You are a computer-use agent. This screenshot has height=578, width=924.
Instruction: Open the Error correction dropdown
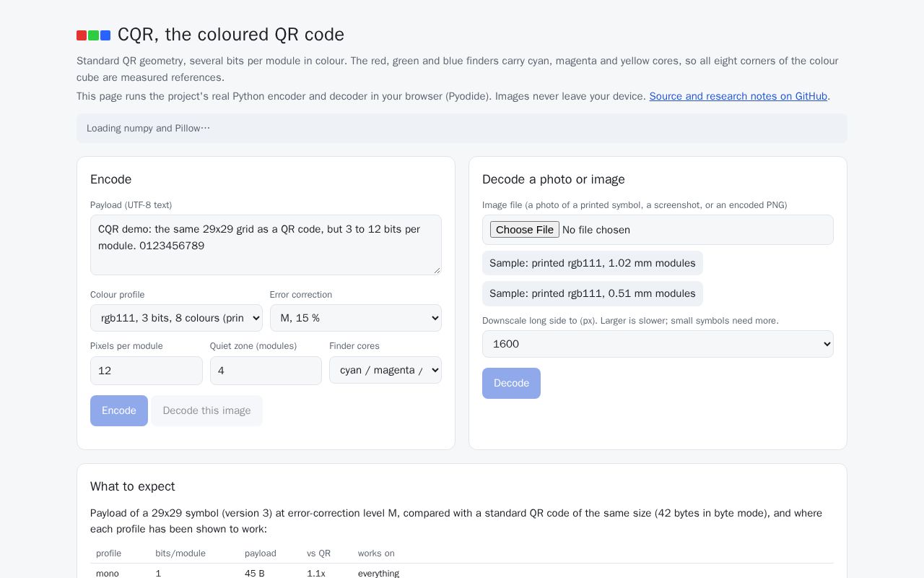click(356, 318)
